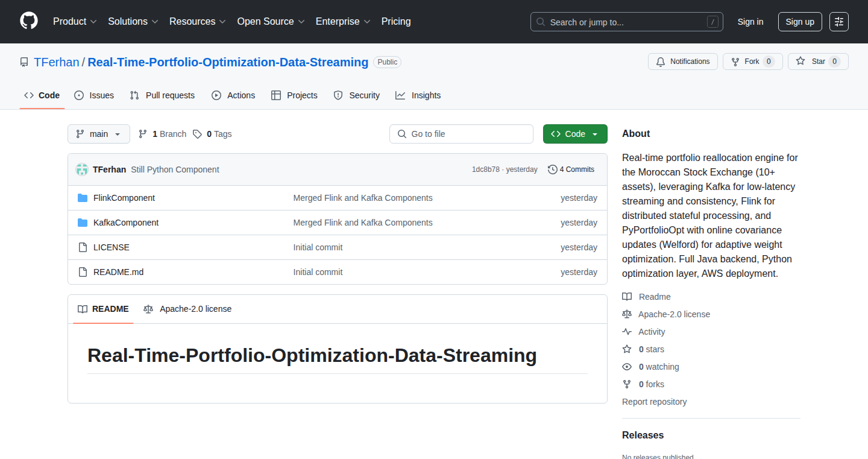Select the Apache-2.0 license tab
This screenshot has width=868, height=459.
(x=187, y=309)
